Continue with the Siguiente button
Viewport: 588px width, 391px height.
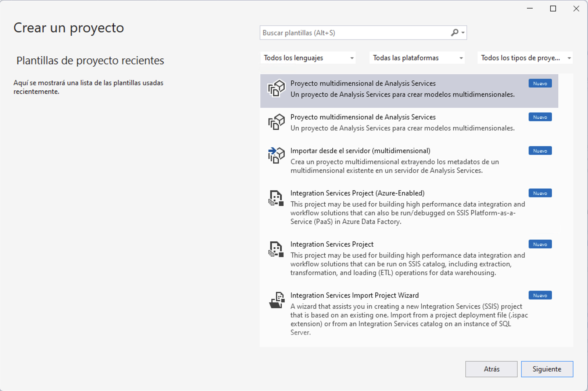click(x=547, y=369)
